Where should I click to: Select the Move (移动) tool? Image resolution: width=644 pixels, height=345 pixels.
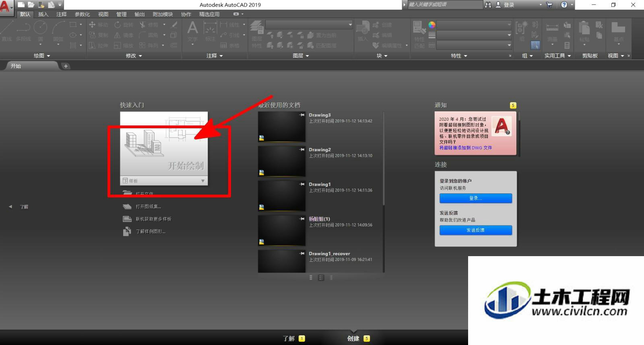click(x=98, y=25)
